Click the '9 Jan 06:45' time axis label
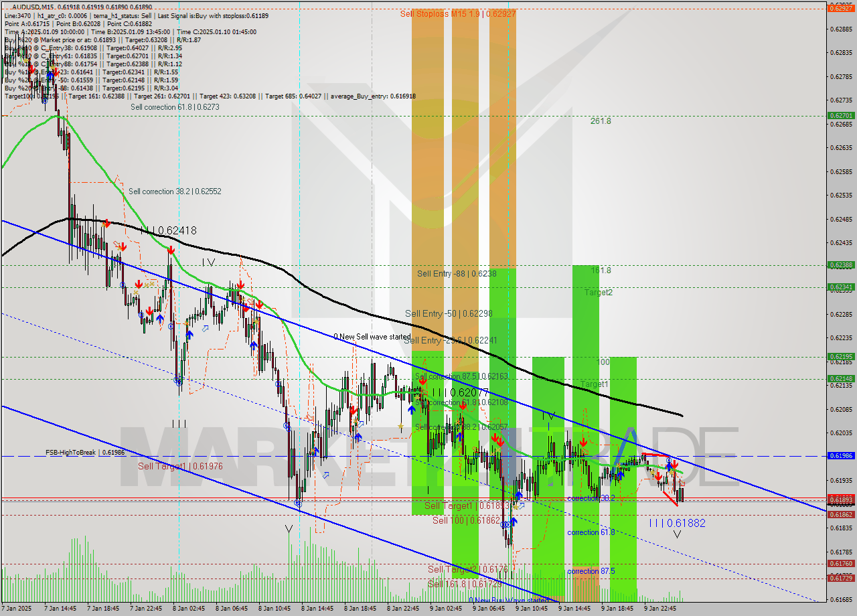The height and width of the screenshot is (616, 857). pyautogui.click(x=489, y=609)
